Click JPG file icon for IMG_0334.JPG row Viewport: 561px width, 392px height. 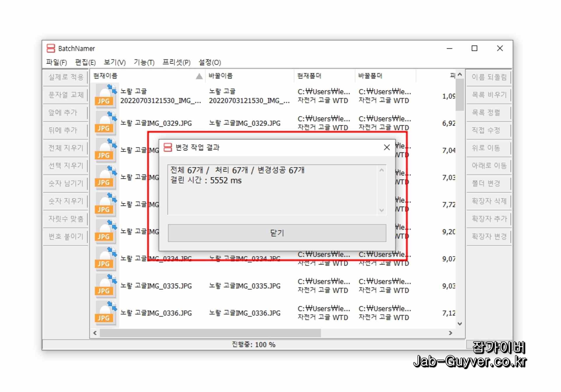105,259
